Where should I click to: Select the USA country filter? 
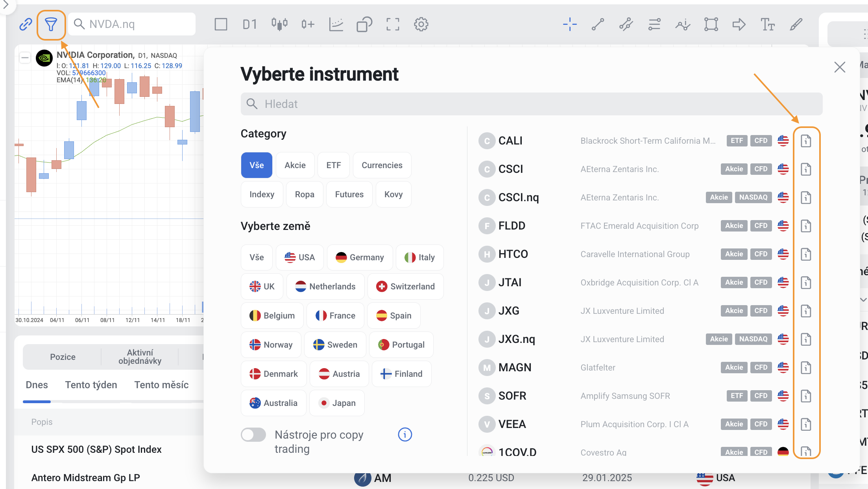[300, 257]
